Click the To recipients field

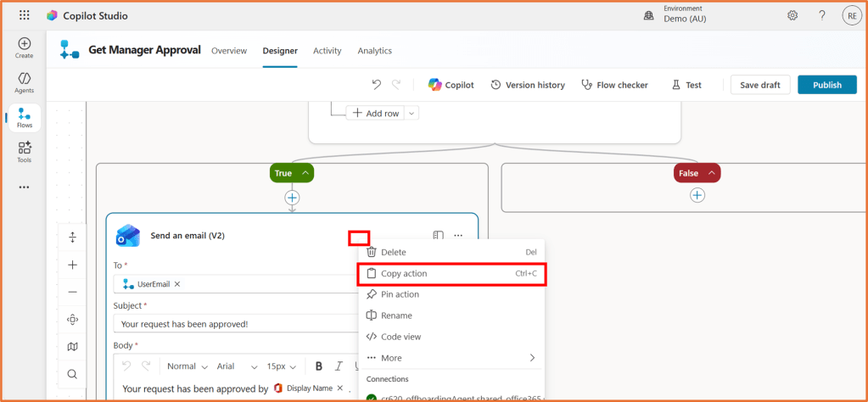pyautogui.click(x=236, y=283)
